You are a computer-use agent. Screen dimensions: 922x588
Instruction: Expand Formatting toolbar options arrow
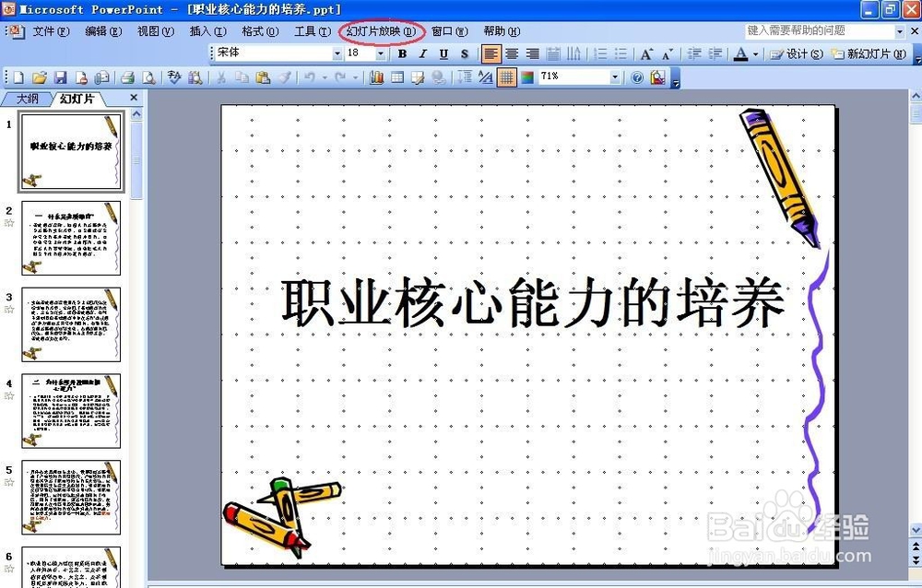pos(918,56)
